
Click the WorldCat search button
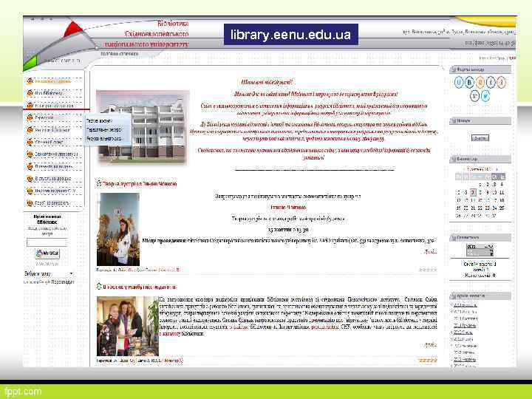pyautogui.click(x=47, y=253)
